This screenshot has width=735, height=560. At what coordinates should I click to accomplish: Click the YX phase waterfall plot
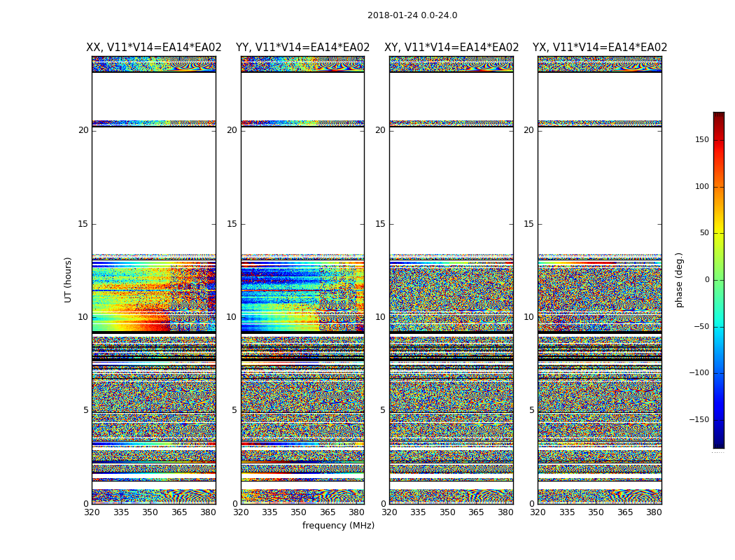(x=600, y=280)
